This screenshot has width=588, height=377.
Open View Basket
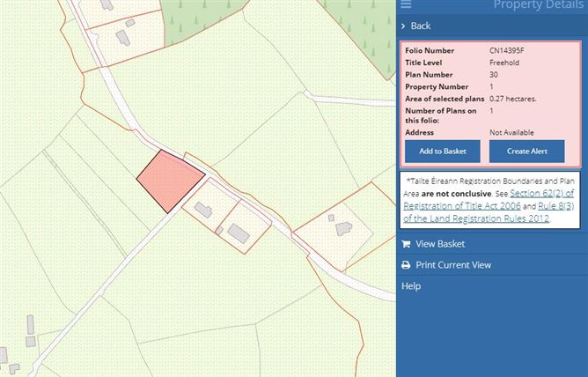[x=440, y=244]
